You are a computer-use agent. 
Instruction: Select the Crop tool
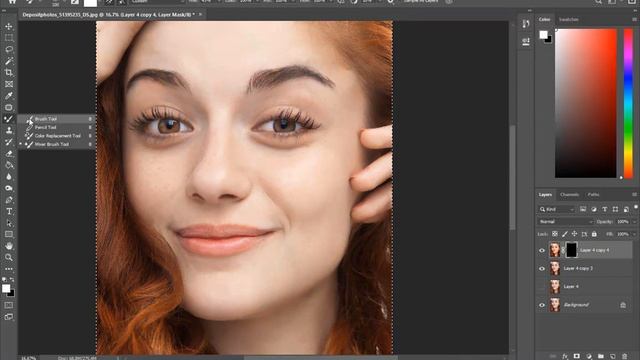(x=9, y=73)
